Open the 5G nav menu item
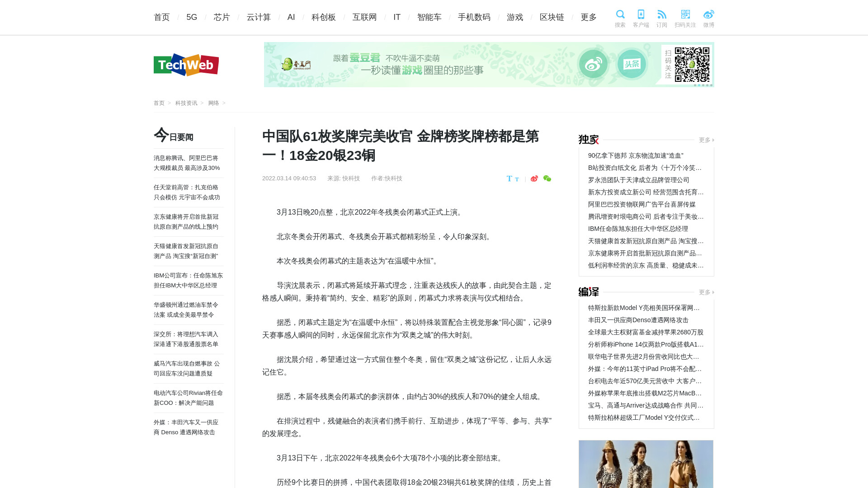This screenshot has height=488, width=868. 192,17
